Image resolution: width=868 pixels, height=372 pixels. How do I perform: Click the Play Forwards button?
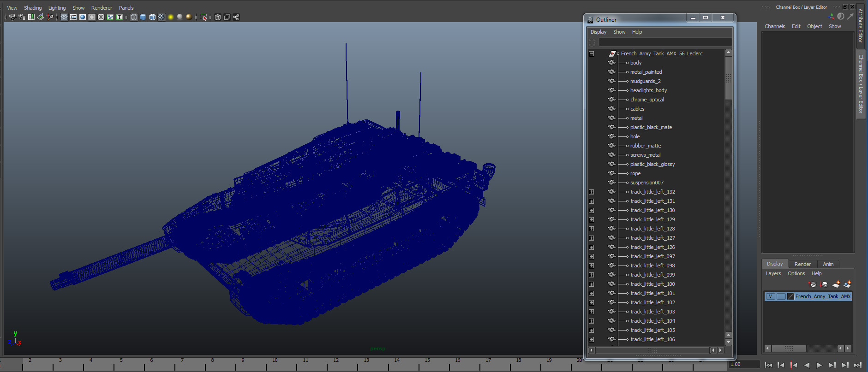[819, 365]
